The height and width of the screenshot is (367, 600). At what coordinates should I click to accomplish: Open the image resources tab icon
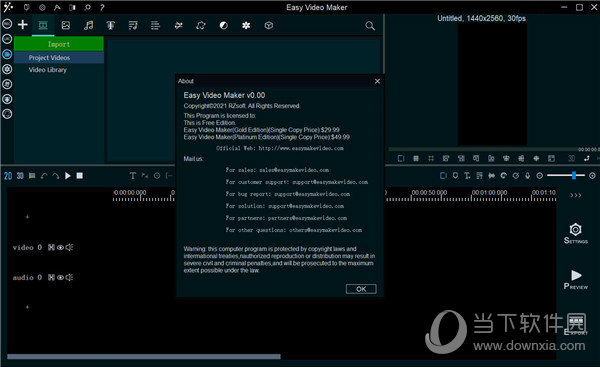point(66,25)
